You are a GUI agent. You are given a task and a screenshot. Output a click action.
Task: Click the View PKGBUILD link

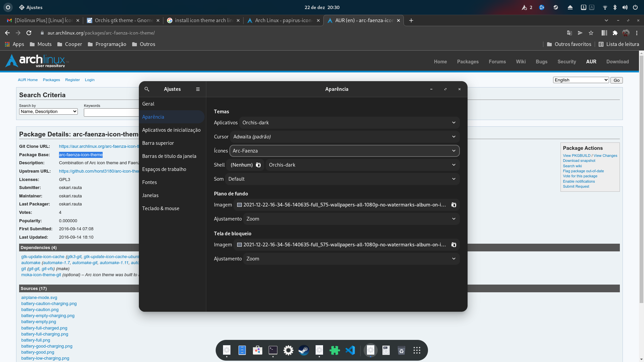(576, 156)
